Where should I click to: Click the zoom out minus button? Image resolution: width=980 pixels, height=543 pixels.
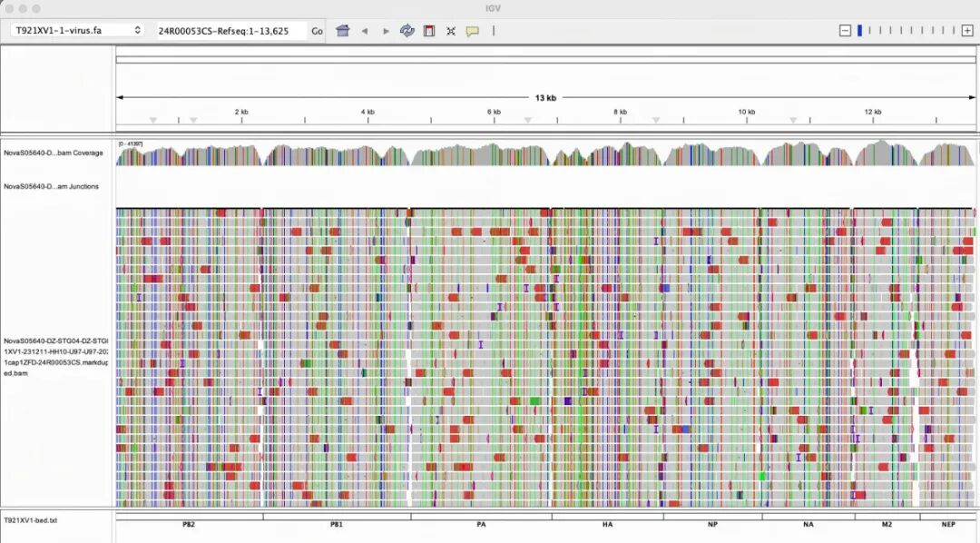tap(845, 31)
